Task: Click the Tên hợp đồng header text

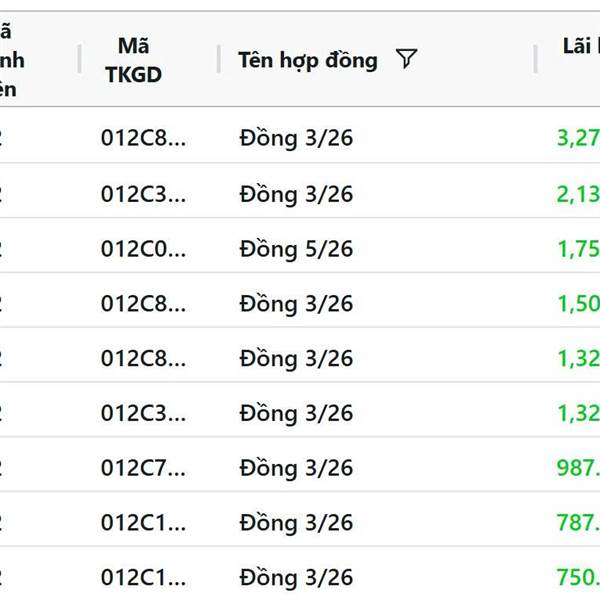Action: click(307, 60)
